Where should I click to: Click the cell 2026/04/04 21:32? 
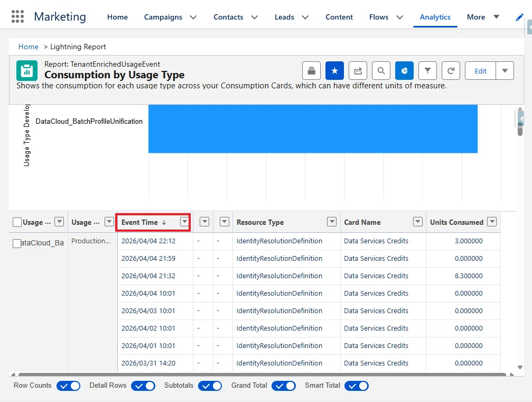coord(148,276)
